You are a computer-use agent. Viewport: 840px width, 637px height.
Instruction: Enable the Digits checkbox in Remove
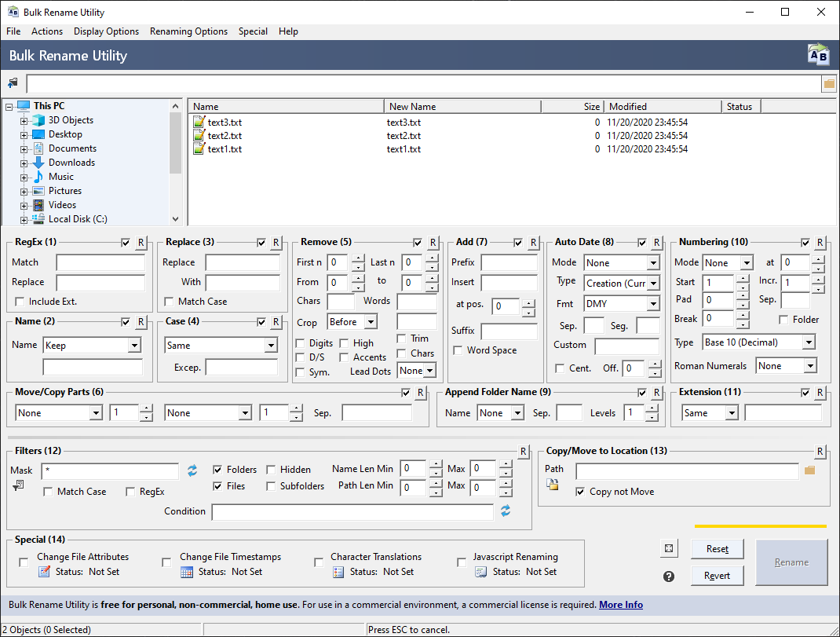pyautogui.click(x=300, y=343)
